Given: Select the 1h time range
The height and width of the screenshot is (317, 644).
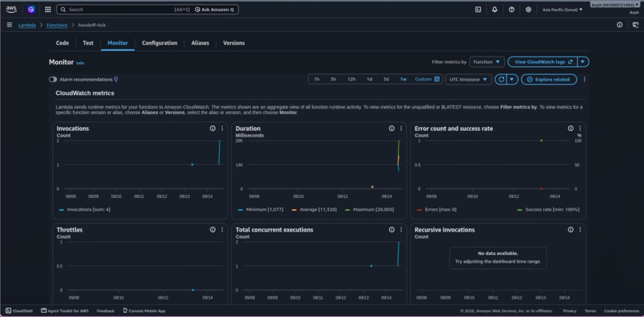Looking at the screenshot, I should pyautogui.click(x=316, y=79).
